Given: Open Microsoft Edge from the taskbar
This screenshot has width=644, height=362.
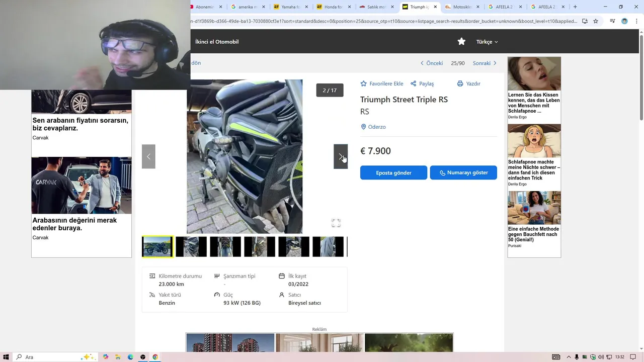Looking at the screenshot, I should 130,357.
